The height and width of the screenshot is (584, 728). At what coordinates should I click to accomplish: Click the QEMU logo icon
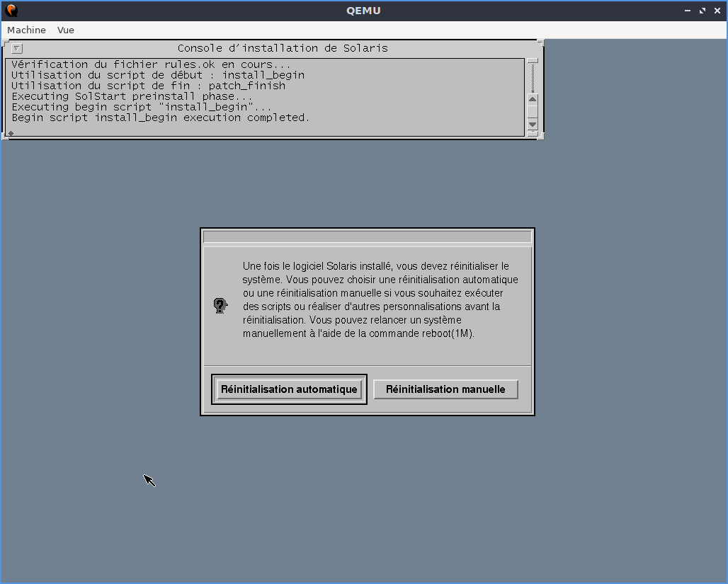coord(11,10)
